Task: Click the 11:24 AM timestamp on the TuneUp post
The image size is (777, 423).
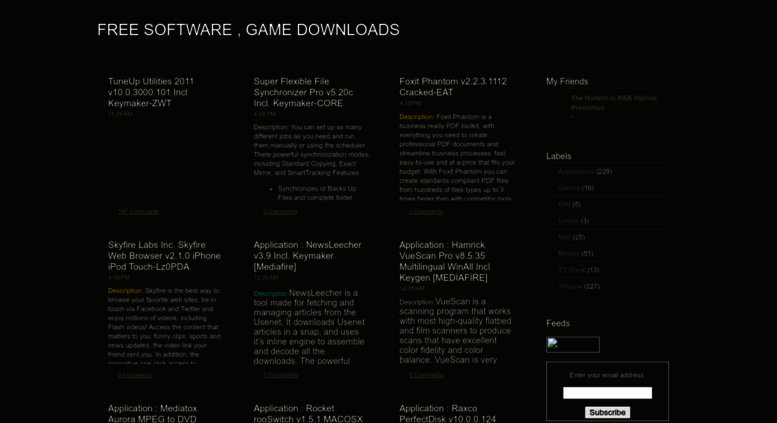Action: 120,114
